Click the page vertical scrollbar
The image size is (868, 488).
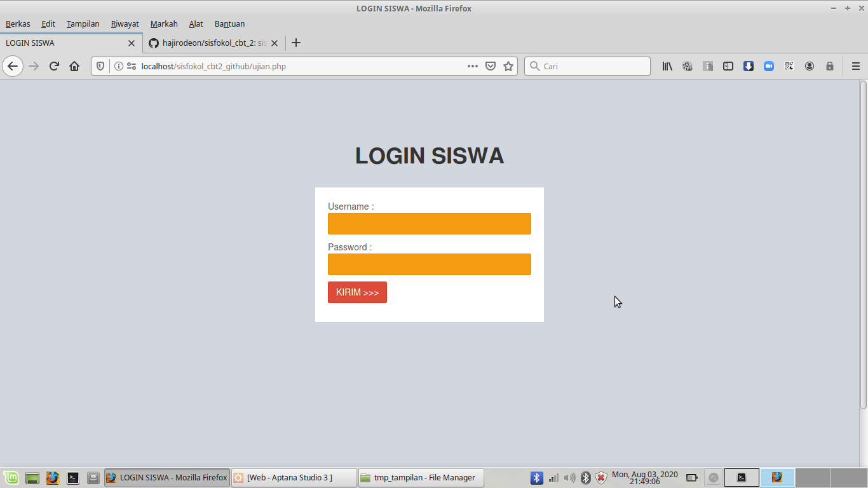click(x=863, y=245)
